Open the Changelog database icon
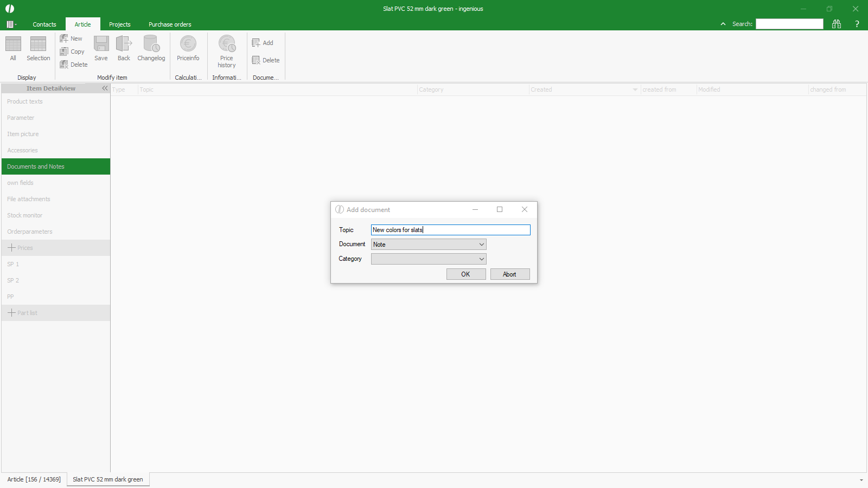This screenshot has height=488, width=868. pyautogui.click(x=151, y=44)
